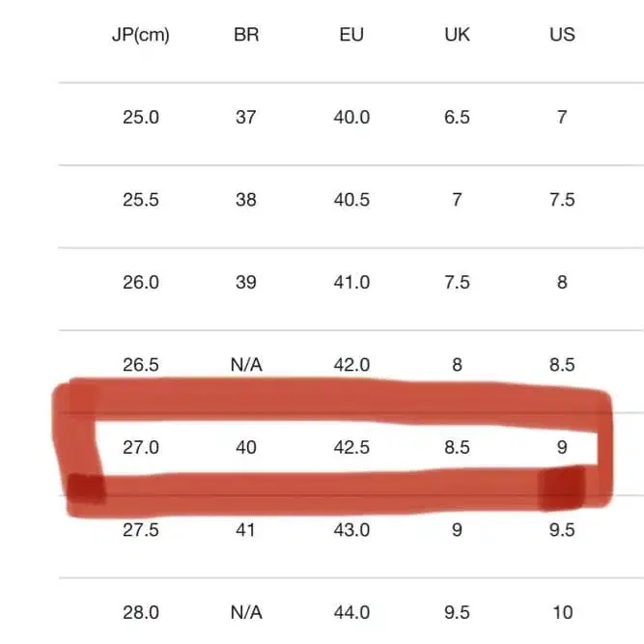The width and height of the screenshot is (644, 644).
Task: Select UK size 8.5 cell
Action: point(457,448)
